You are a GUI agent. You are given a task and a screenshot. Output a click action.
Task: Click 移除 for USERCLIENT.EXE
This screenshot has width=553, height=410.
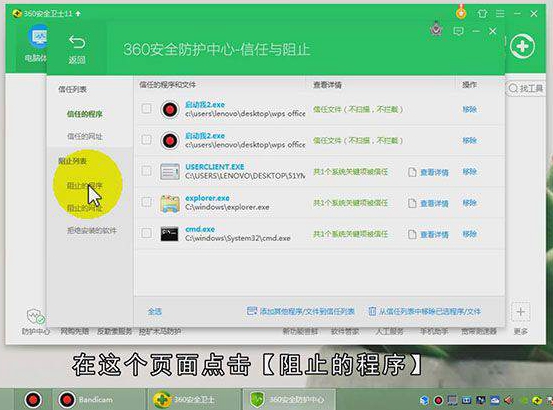click(470, 172)
